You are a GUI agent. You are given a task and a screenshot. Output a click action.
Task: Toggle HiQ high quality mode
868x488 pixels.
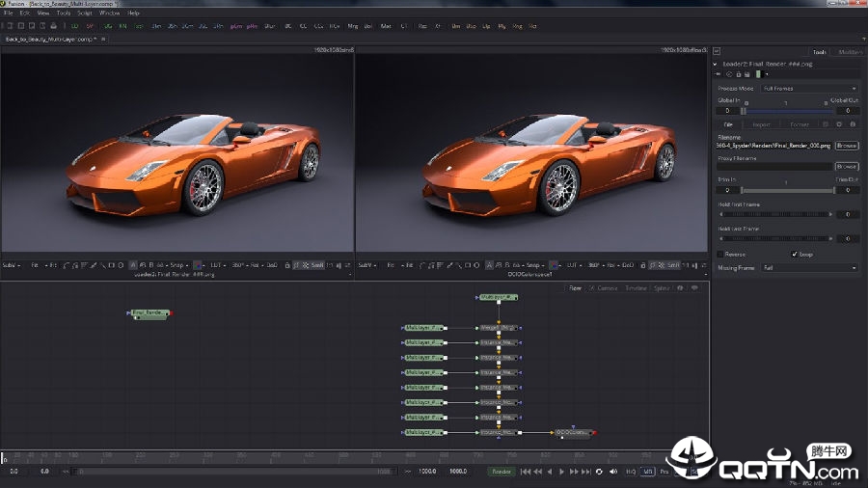(631, 472)
